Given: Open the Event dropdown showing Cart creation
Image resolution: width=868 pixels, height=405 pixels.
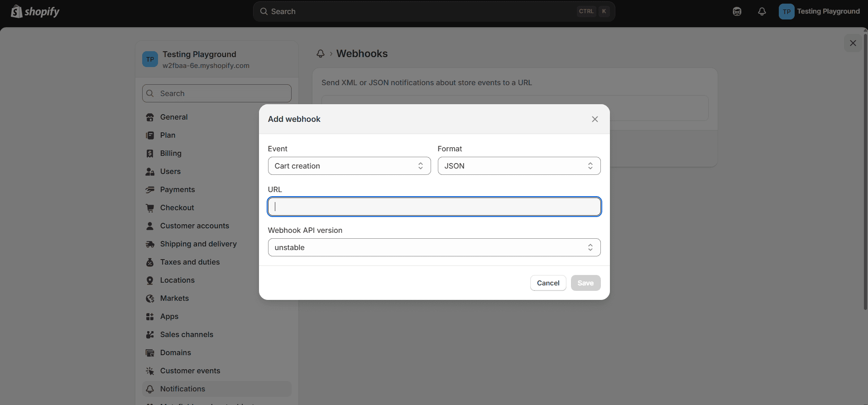Looking at the screenshot, I should tap(349, 166).
